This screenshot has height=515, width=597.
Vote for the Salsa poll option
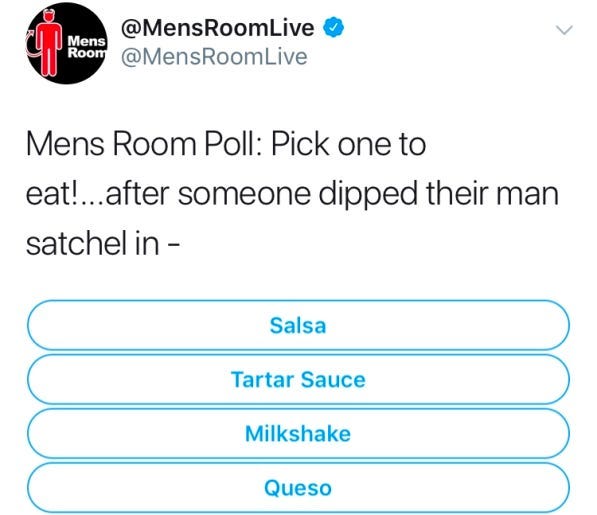tap(298, 325)
